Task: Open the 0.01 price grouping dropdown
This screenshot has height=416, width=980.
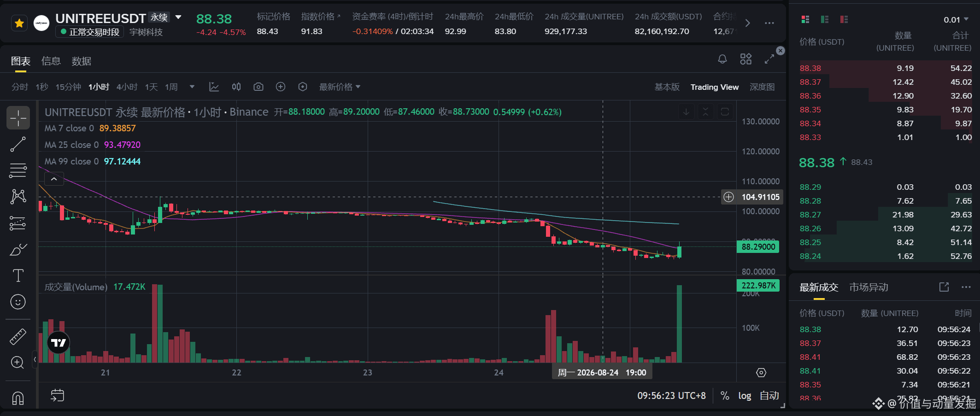Action: point(956,20)
